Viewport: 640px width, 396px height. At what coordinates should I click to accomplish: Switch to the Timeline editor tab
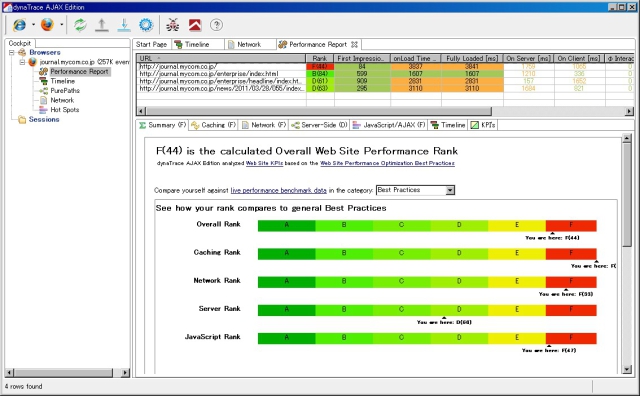coord(197,44)
